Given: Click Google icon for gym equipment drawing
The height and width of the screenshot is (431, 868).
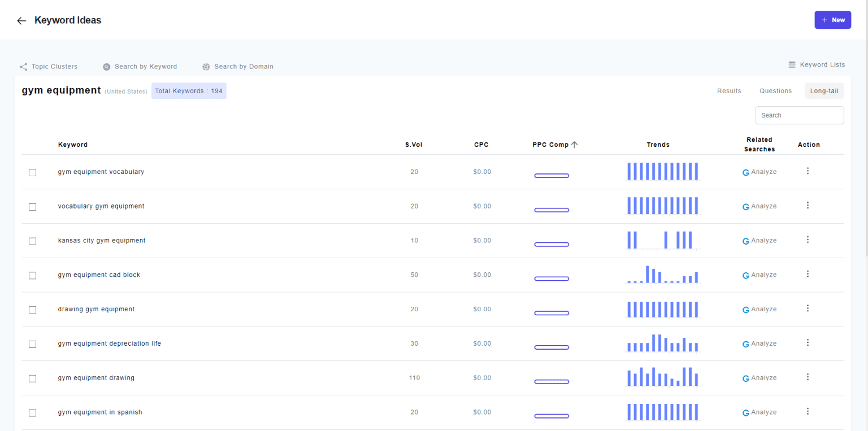Looking at the screenshot, I should [x=746, y=378].
